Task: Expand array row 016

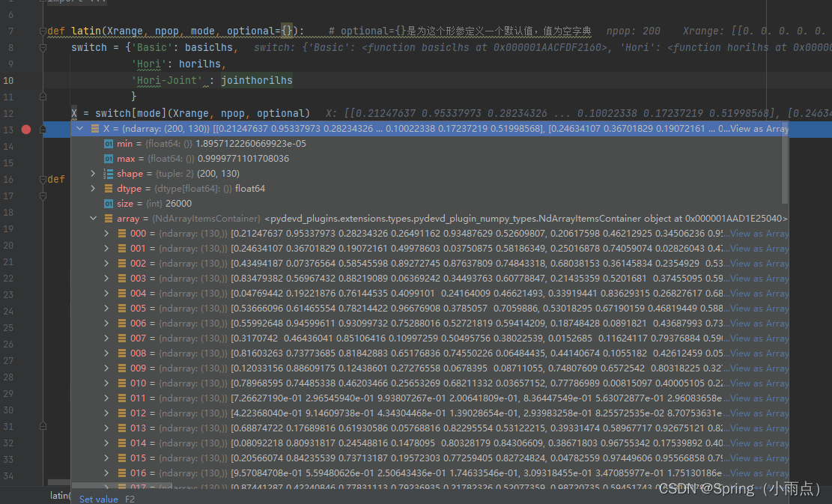Action: coord(106,473)
